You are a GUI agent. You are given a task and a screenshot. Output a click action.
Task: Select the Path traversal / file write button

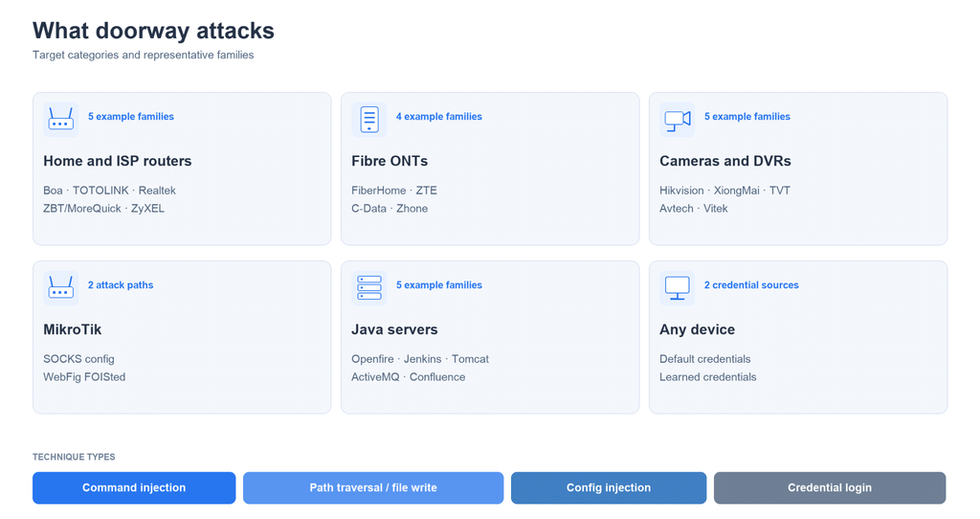373,487
